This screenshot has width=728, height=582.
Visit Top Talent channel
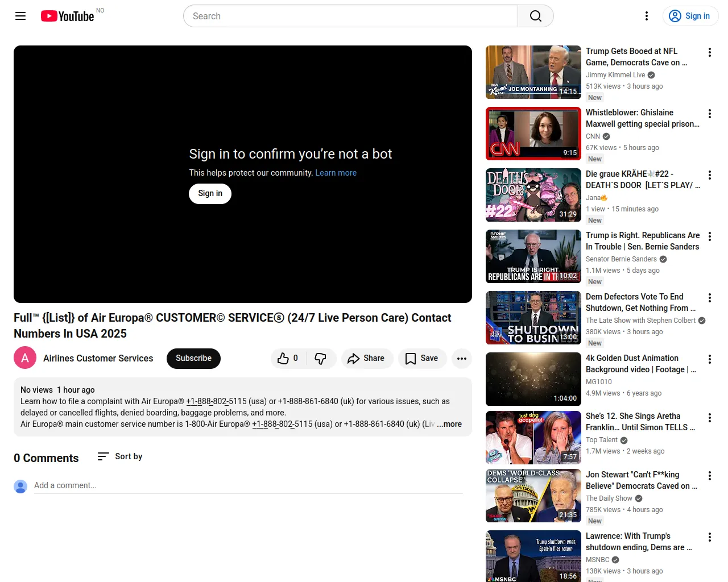[x=602, y=440]
